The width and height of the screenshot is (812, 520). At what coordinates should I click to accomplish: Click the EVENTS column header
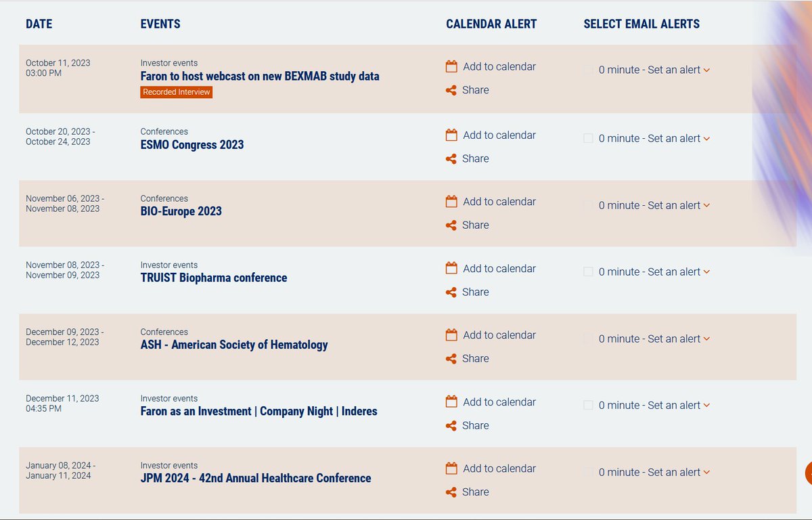(x=160, y=24)
